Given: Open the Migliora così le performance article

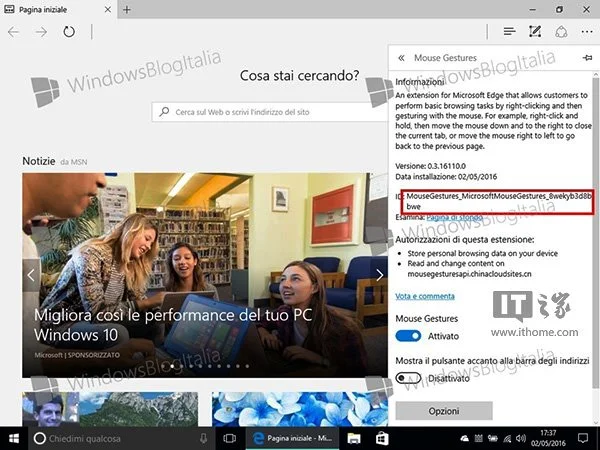Looking at the screenshot, I should coord(173,325).
